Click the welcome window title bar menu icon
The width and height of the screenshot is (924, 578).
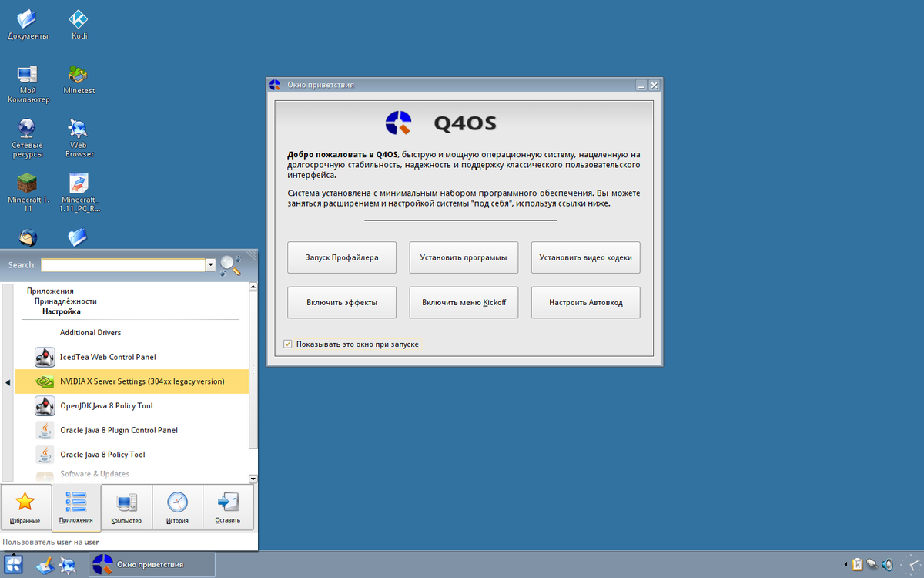coord(275,85)
